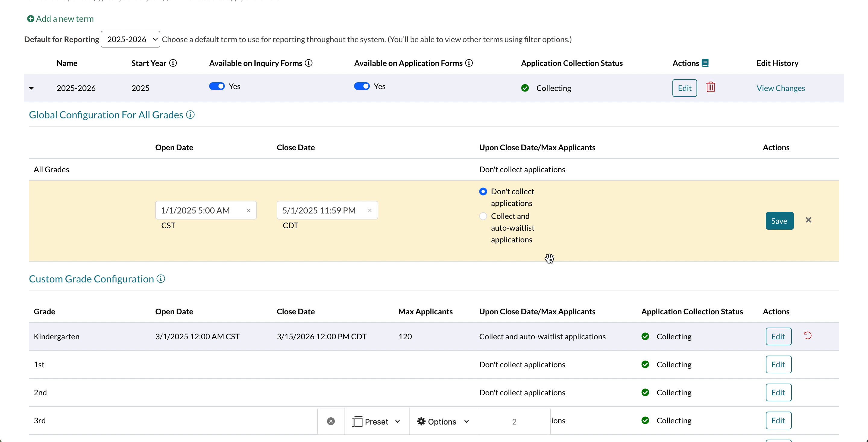Click Available on Inquiry Forms info icon
This screenshot has width=868, height=442.
tap(308, 63)
